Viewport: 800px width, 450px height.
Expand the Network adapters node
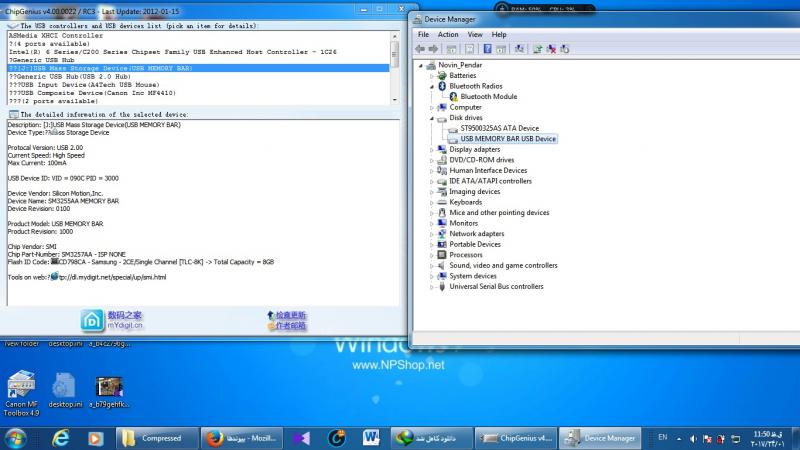pos(432,234)
